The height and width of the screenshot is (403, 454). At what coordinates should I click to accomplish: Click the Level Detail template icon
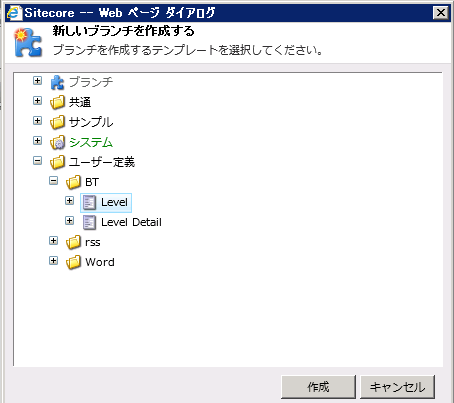coord(89,222)
